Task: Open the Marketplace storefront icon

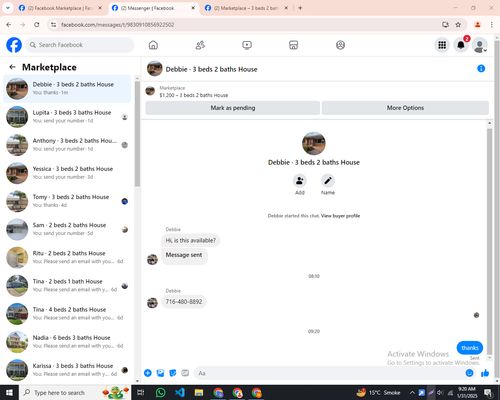Action: (293, 45)
